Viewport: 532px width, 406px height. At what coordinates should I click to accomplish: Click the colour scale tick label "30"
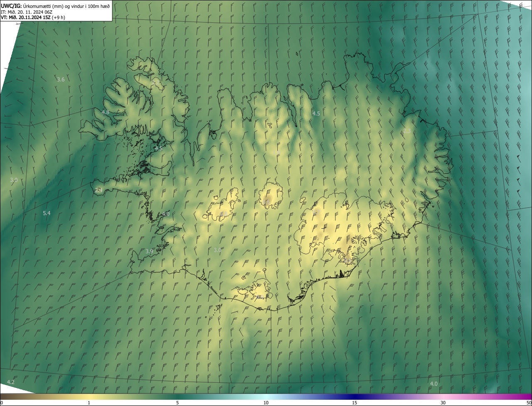pos(443,403)
